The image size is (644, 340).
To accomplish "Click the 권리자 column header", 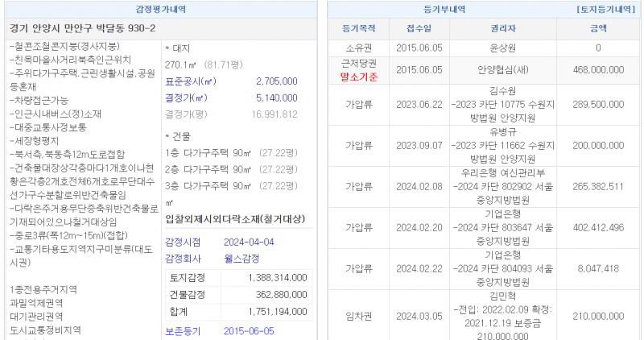I will pos(502,28).
